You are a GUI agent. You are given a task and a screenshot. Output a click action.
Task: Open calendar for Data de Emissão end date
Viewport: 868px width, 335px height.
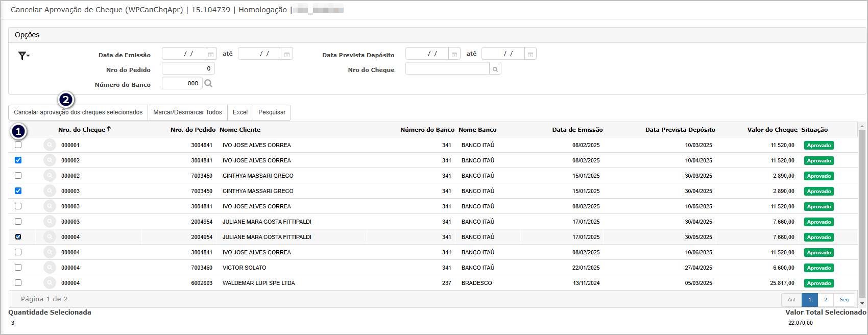pos(287,54)
